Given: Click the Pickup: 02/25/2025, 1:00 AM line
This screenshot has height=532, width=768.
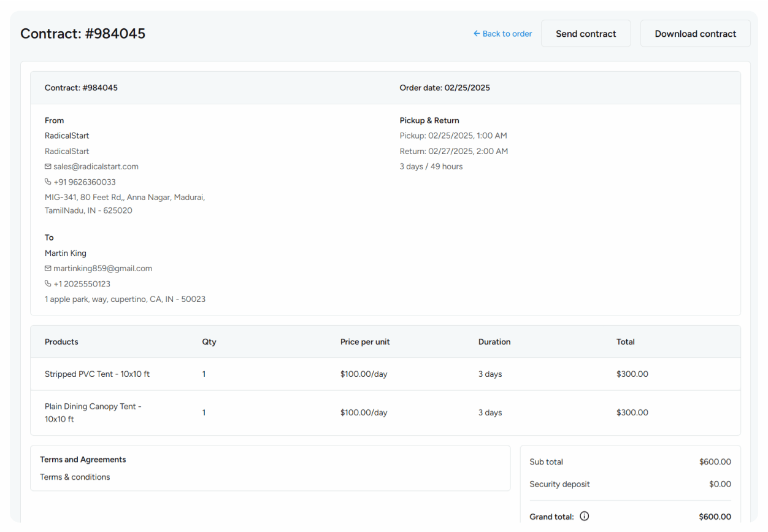Looking at the screenshot, I should [x=453, y=136].
